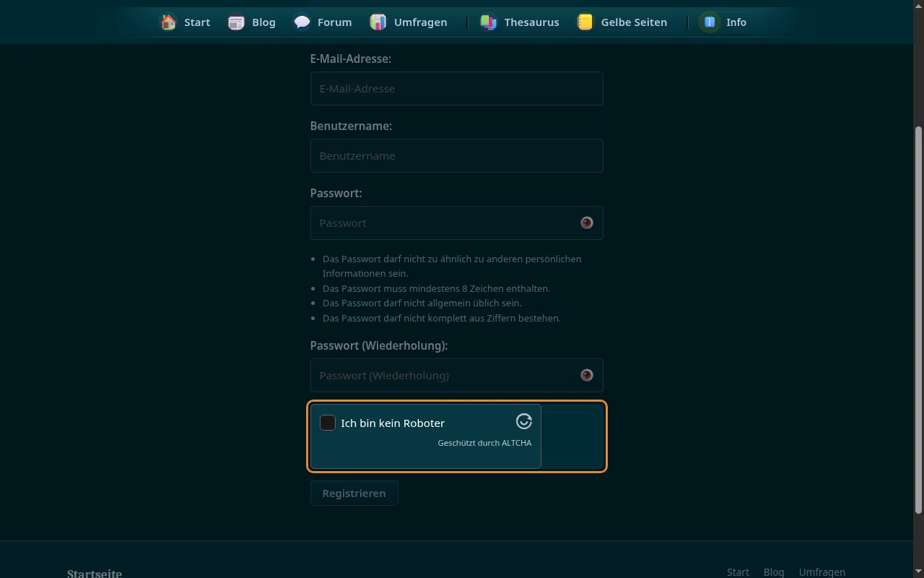Open the Gelbe Seiten menu item
This screenshot has width=924, height=578.
(x=622, y=22)
